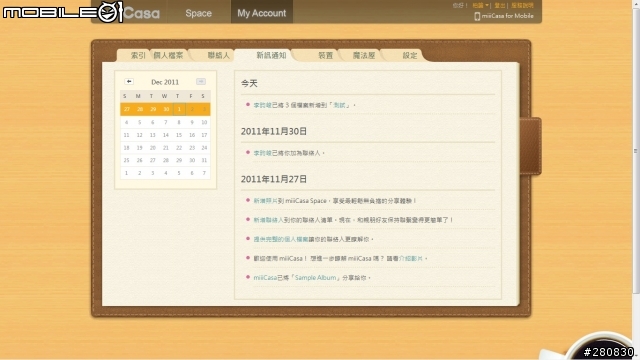Select the 新訊通知 tab
The image size is (640, 360).
(271, 55)
